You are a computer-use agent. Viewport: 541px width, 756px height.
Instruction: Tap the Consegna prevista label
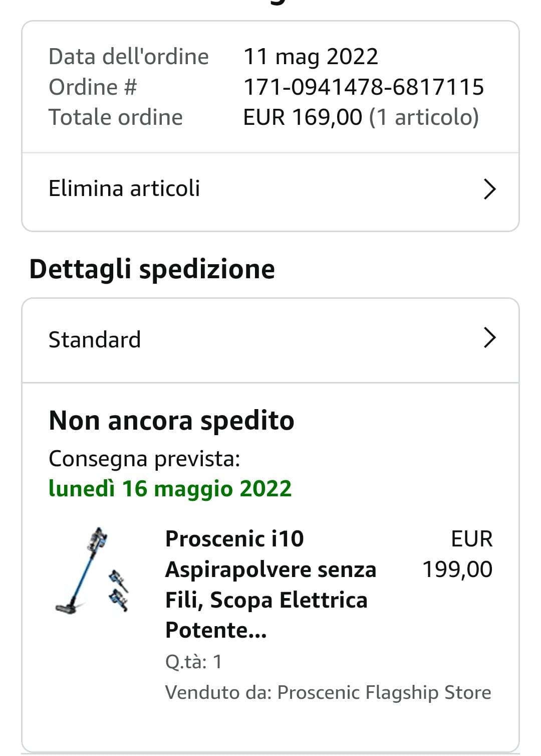144,459
